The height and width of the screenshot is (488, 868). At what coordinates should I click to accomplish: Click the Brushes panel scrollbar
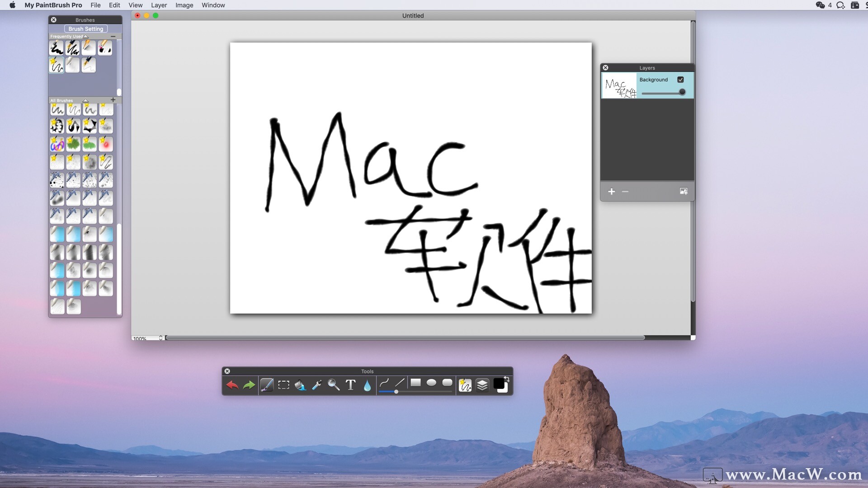pyautogui.click(x=119, y=269)
